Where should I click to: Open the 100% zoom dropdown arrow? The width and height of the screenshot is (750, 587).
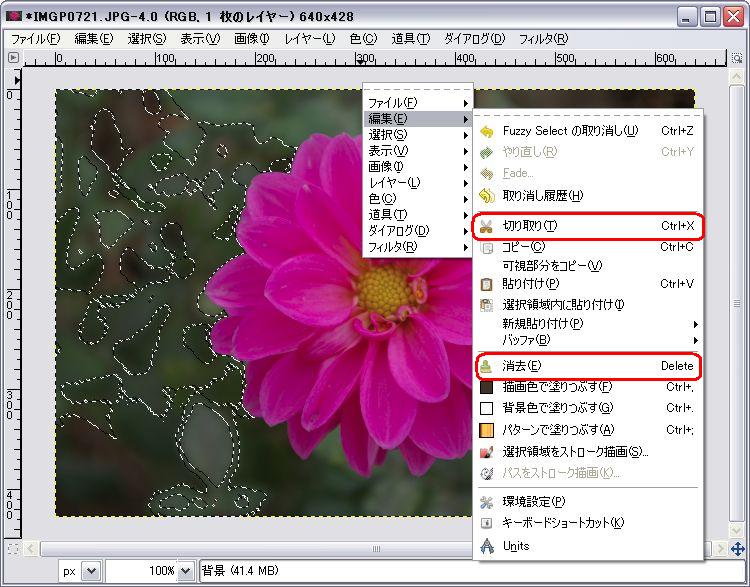186,570
